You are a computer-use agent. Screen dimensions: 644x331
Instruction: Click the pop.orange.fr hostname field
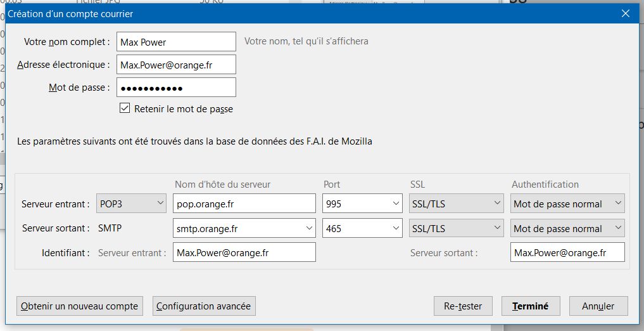tap(244, 204)
